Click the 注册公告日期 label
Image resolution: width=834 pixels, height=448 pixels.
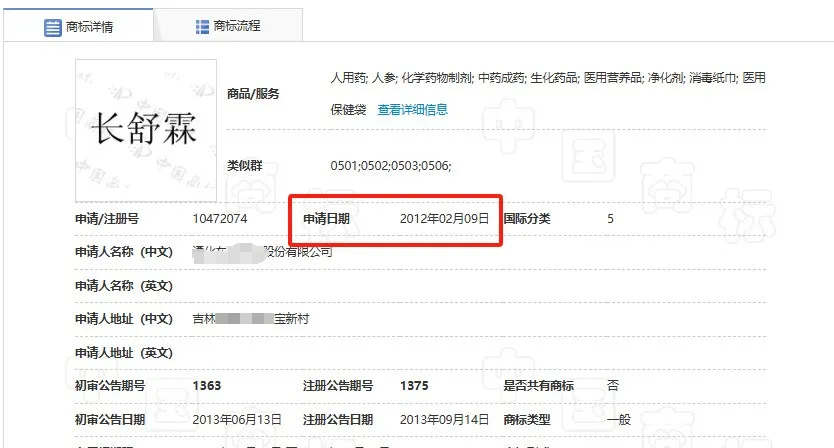(x=338, y=420)
